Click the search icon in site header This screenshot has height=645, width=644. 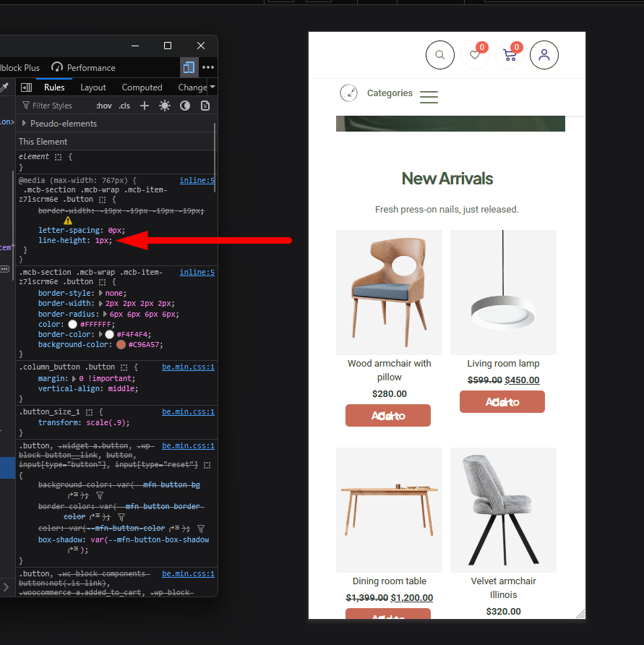point(439,55)
